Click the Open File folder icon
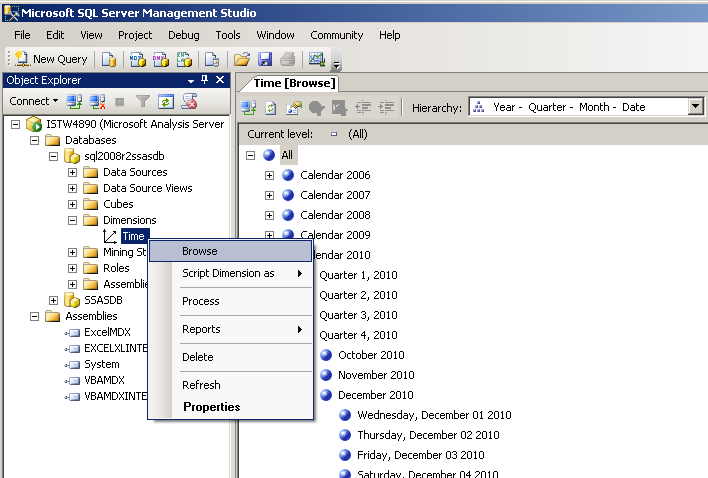This screenshot has height=478, width=708. pos(242,59)
